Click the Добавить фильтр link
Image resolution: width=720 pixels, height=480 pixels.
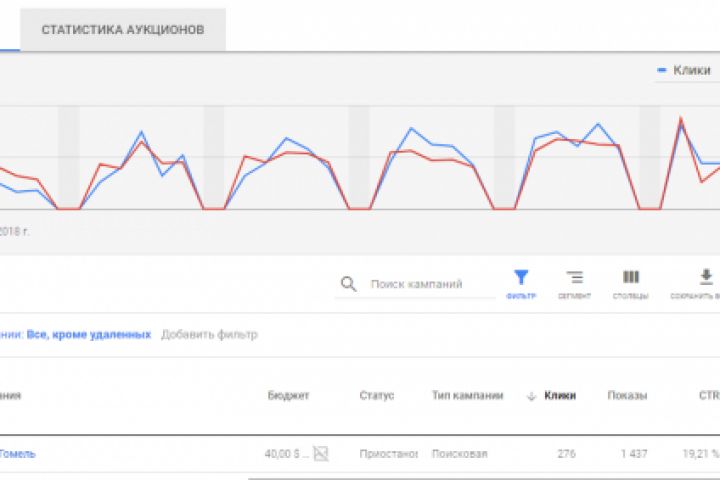click(x=209, y=334)
